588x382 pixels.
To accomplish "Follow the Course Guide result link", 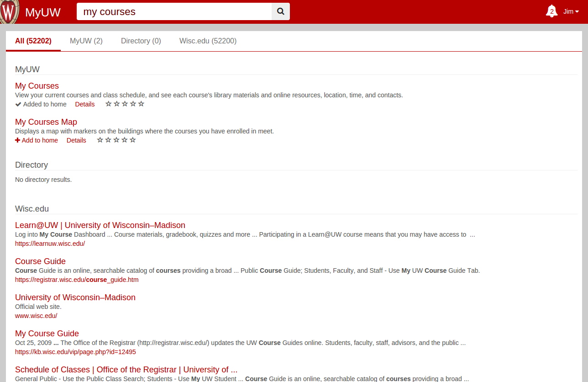I will 40,261.
